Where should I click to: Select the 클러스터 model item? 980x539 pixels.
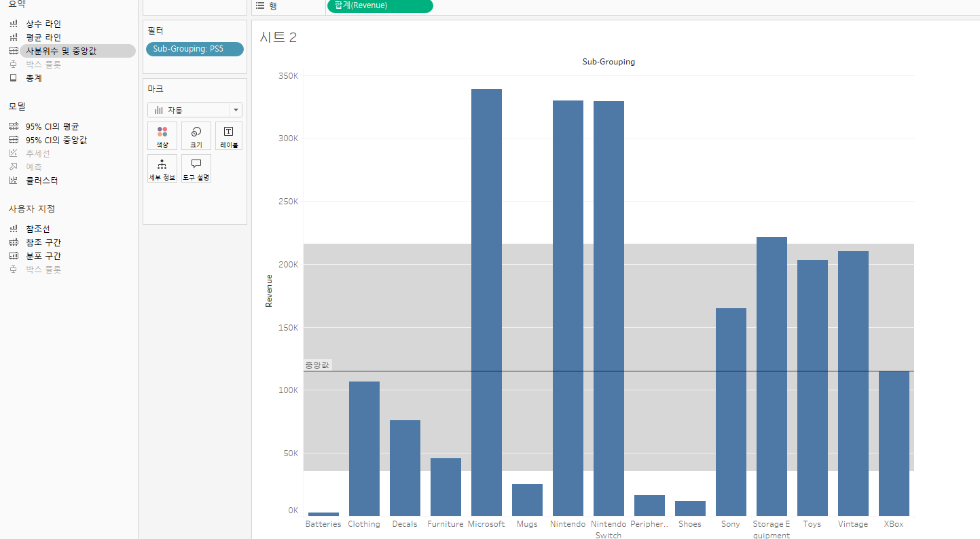[x=42, y=181]
